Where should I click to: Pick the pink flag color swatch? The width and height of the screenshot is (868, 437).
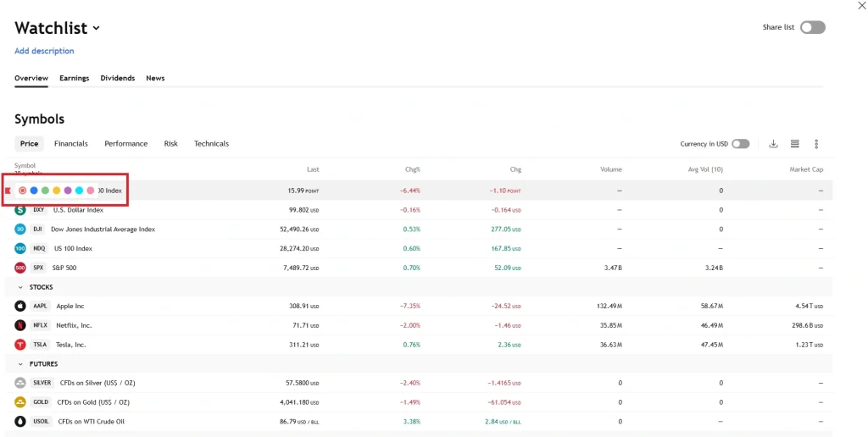pos(90,191)
